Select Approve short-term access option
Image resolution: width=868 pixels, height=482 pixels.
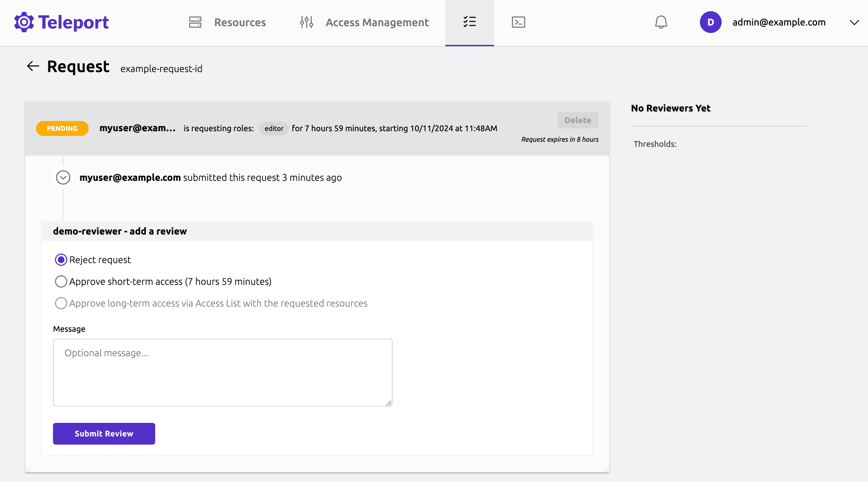pos(60,281)
